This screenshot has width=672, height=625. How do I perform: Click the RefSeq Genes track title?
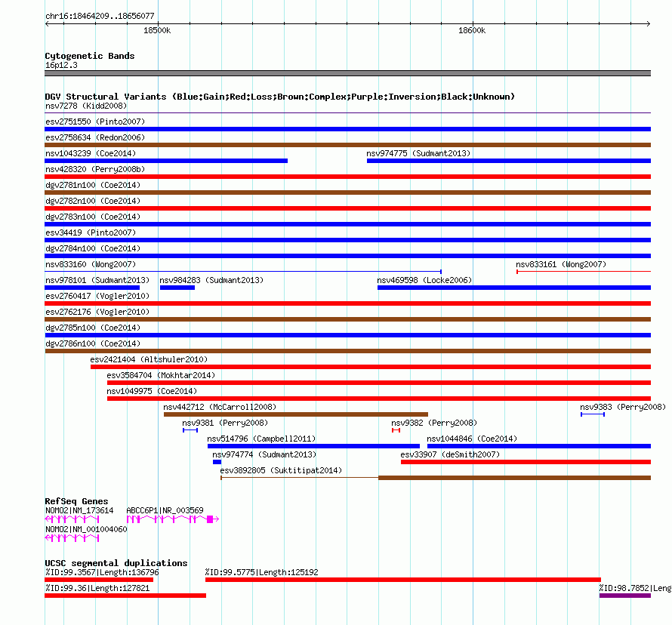[76, 501]
